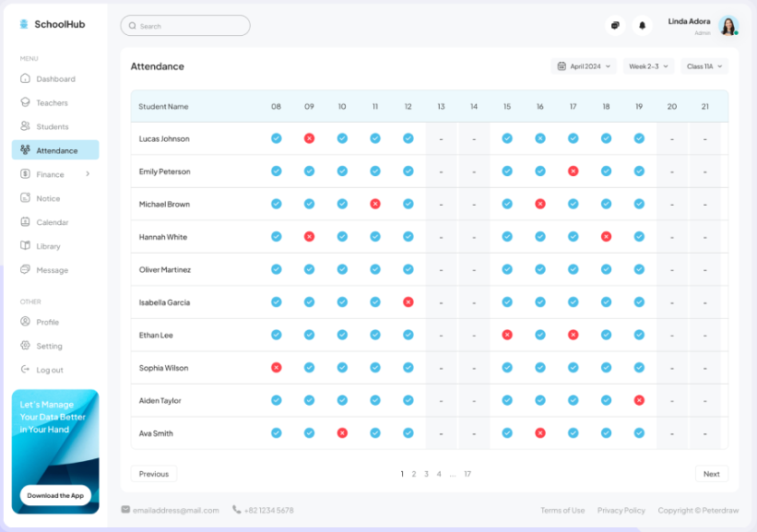Viewport: 757px width, 532px height.
Task: Click the Next page button
Action: 711,474
